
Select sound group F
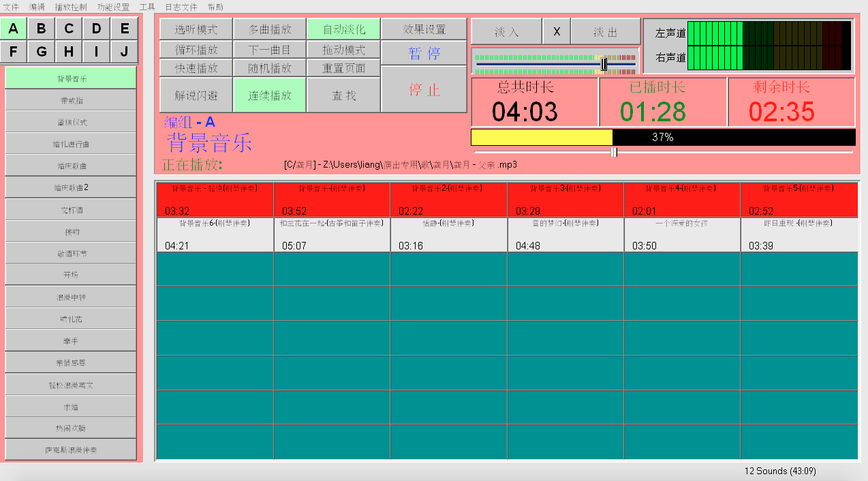(x=14, y=52)
